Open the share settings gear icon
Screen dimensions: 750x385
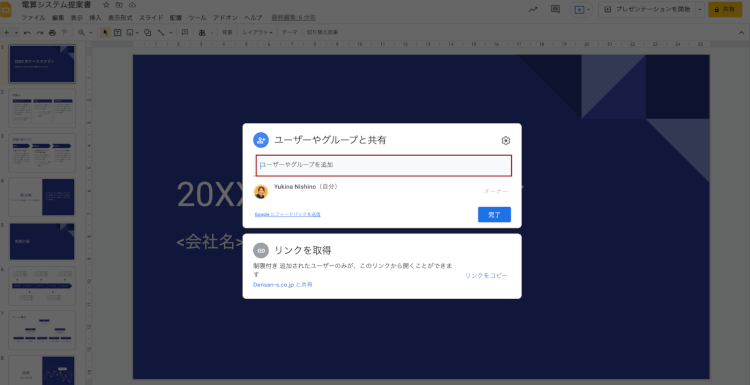point(506,141)
